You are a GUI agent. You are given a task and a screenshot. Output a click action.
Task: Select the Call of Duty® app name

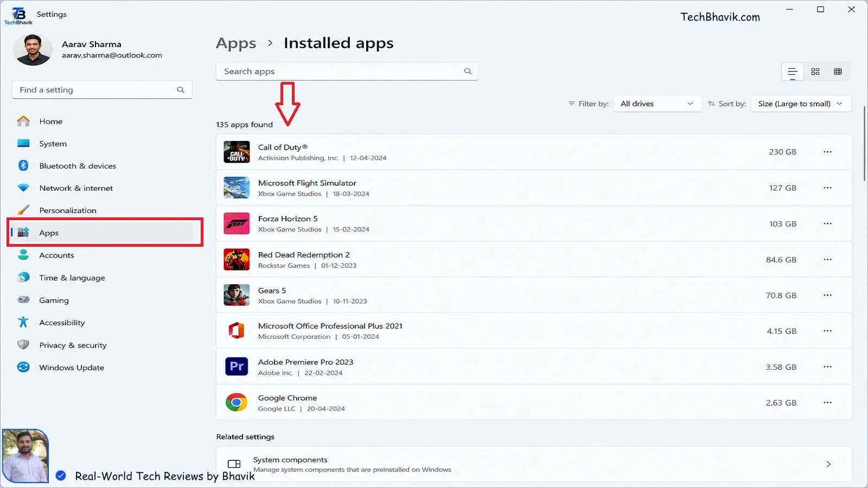(283, 147)
